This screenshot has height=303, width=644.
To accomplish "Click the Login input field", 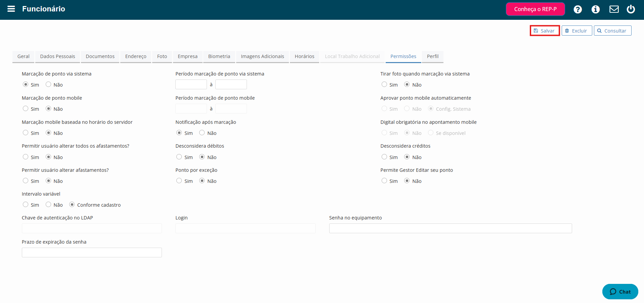I will tap(246, 229).
